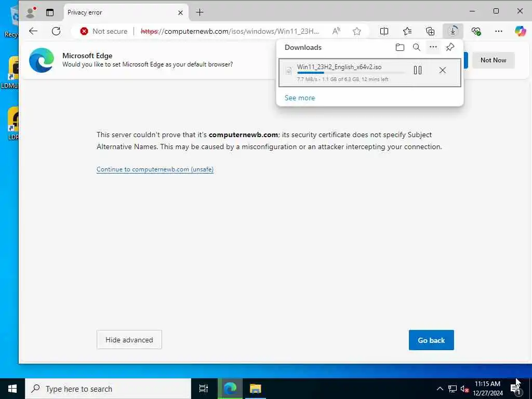Open the Split screen icon
The height and width of the screenshot is (399, 532).
[x=384, y=31]
